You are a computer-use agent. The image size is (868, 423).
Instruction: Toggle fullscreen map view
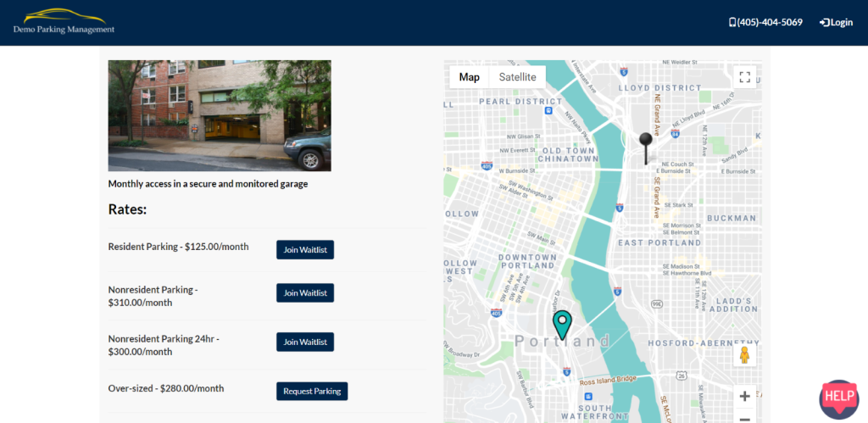744,77
